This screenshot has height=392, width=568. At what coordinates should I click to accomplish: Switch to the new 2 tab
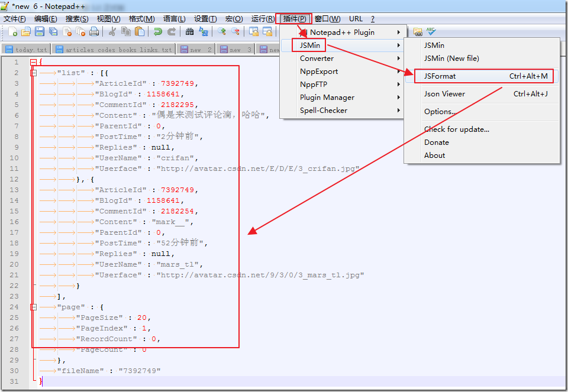196,50
